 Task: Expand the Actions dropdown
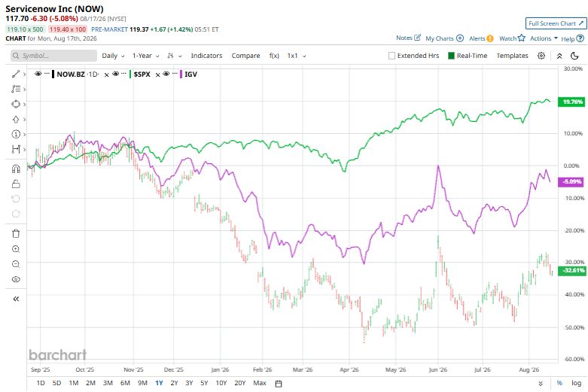544,38
